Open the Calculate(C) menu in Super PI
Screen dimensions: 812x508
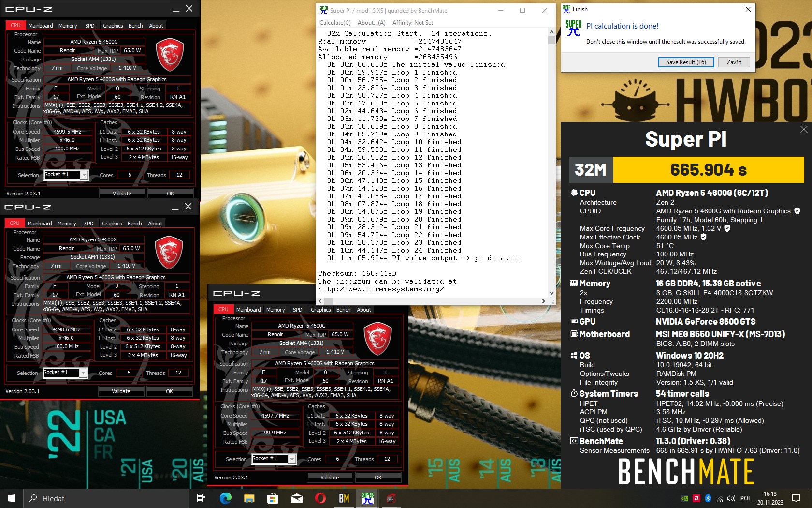[335, 23]
